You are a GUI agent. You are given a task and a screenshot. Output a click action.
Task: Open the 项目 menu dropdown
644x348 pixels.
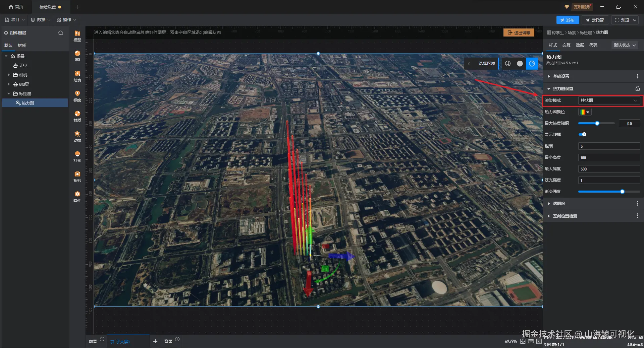pyautogui.click(x=15, y=20)
